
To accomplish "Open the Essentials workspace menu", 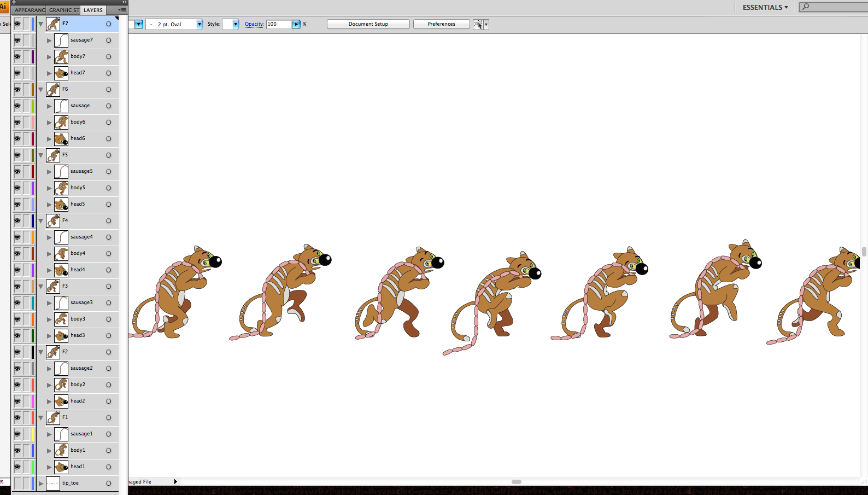I will (x=765, y=7).
